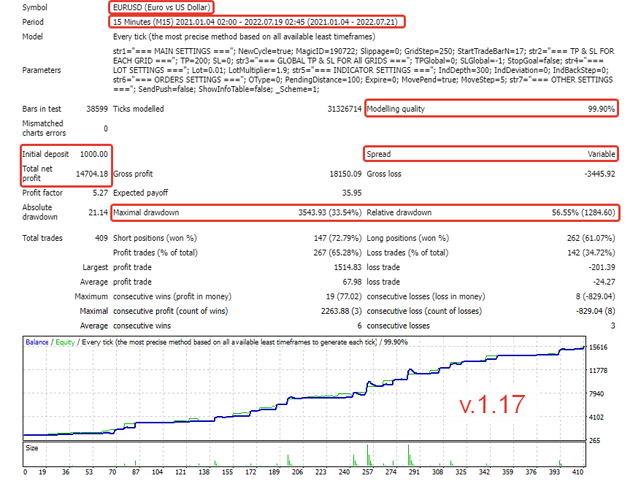Screen dimensions: 640x480
Task: Select the Parameters label
Action: pos(42,70)
